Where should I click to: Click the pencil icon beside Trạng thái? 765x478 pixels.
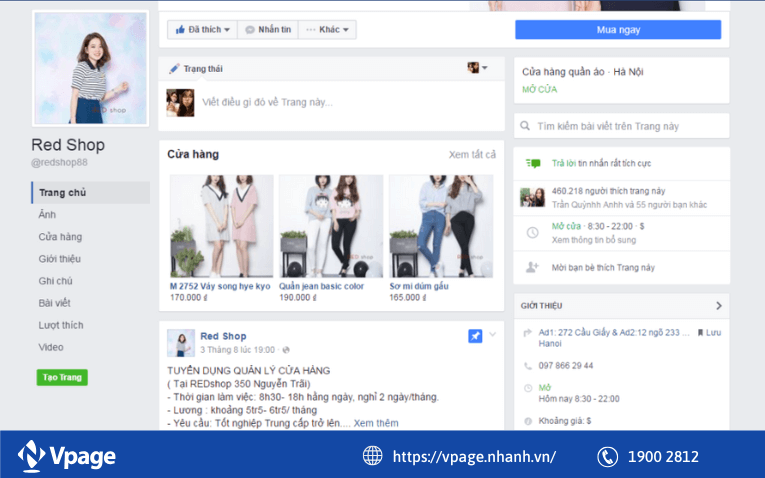[x=174, y=69]
